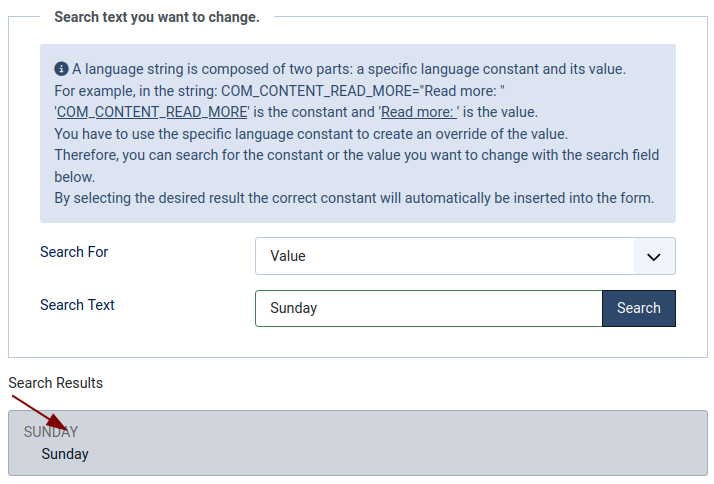The width and height of the screenshot is (714, 484).
Task: Select the SUNDAY constant in search results
Action: pos(51,432)
